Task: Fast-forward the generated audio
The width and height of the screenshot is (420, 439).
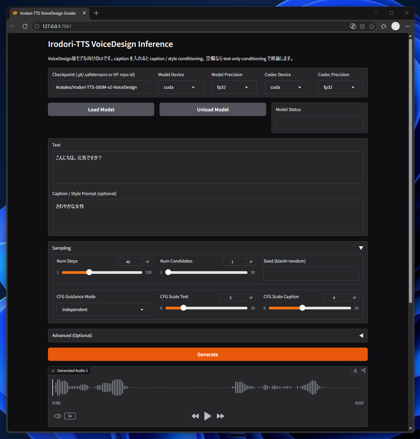Action: click(220, 416)
